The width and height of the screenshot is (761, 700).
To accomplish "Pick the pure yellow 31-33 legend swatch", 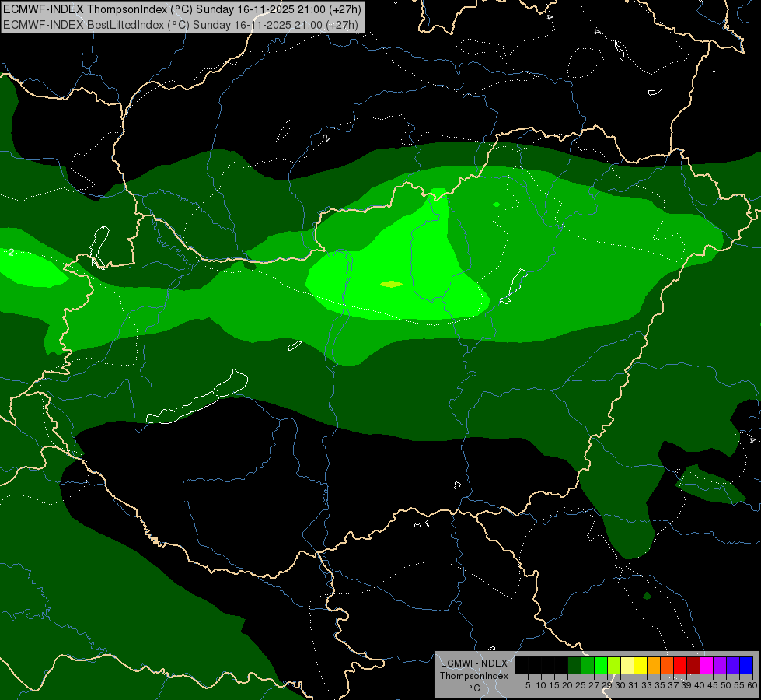I will click(641, 665).
